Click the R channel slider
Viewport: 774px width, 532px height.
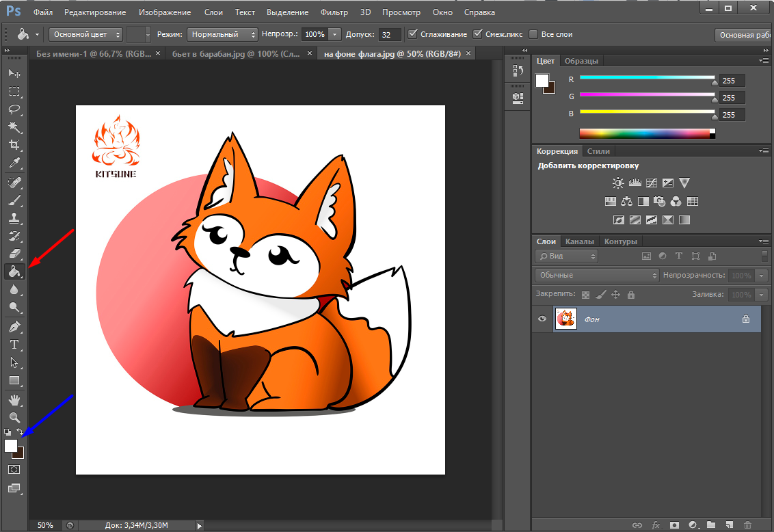click(647, 78)
